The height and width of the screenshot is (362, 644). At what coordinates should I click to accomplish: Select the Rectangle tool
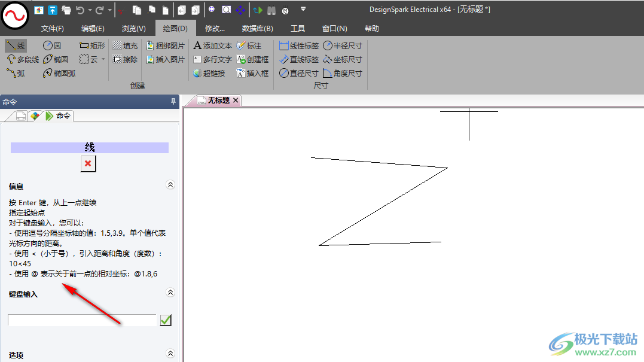tap(92, 45)
